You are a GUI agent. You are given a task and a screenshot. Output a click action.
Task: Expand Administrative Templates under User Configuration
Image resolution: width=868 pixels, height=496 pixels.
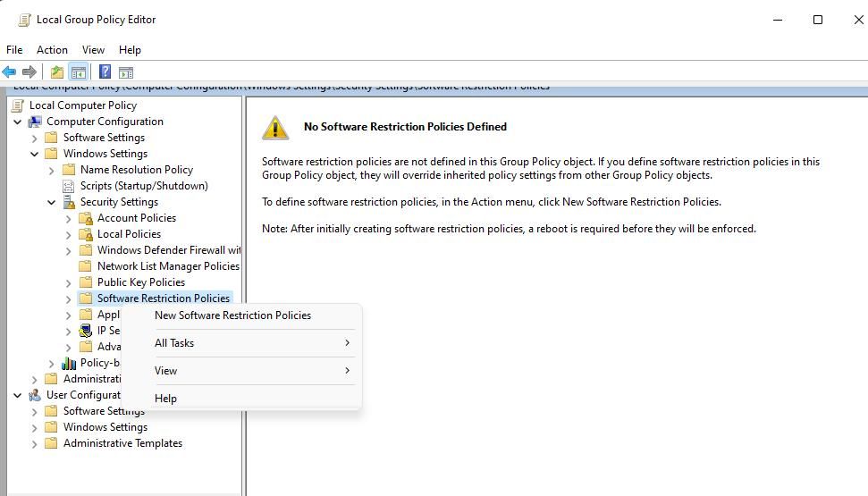(34, 444)
